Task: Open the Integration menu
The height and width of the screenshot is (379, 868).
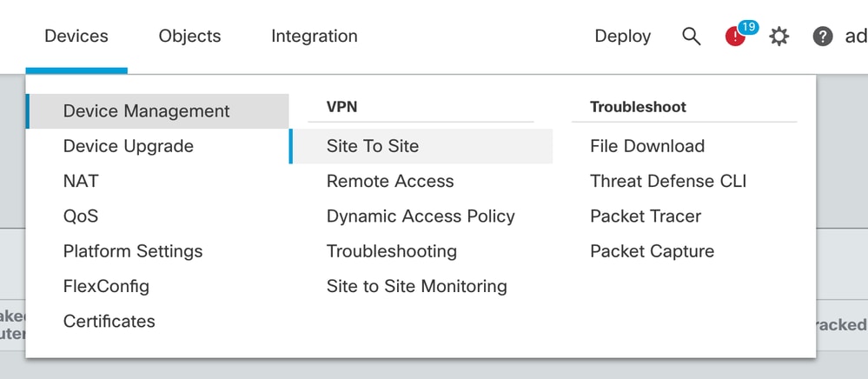Action: tap(315, 36)
